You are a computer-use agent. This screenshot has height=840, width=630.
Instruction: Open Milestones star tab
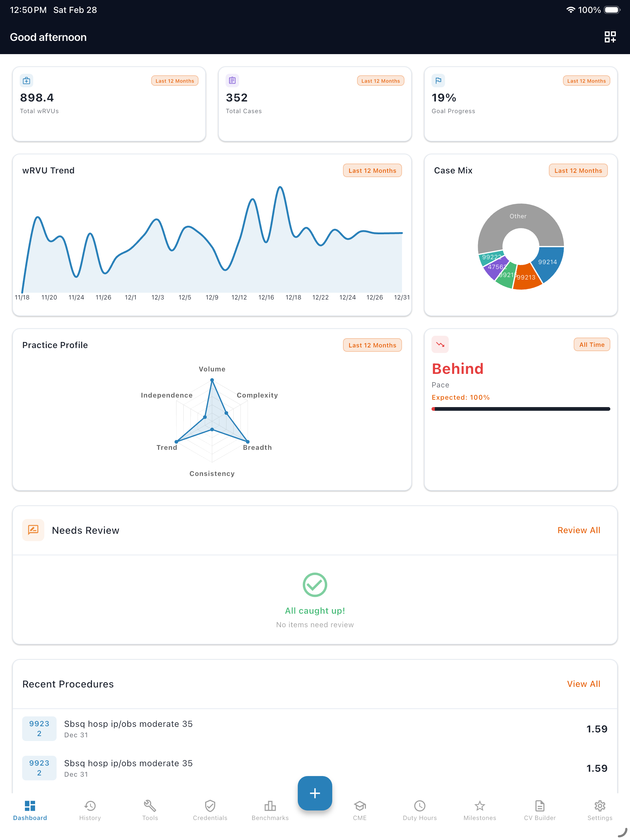point(480,810)
